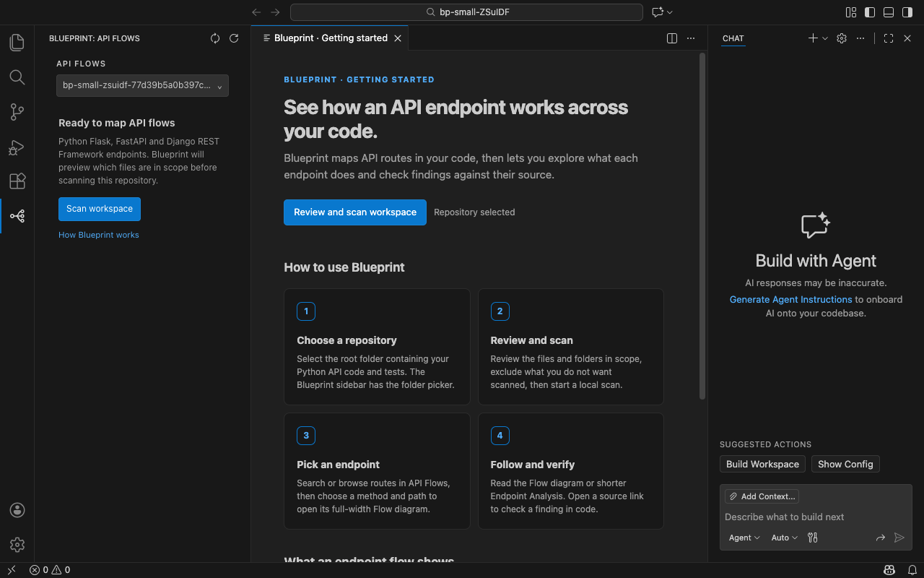
Task: Open the Manage gear in activity bar
Action: [17, 545]
